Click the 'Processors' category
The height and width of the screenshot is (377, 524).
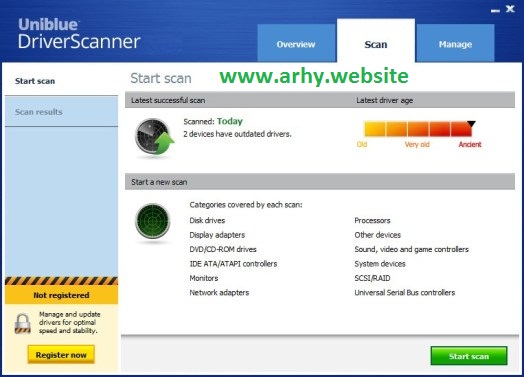click(372, 220)
